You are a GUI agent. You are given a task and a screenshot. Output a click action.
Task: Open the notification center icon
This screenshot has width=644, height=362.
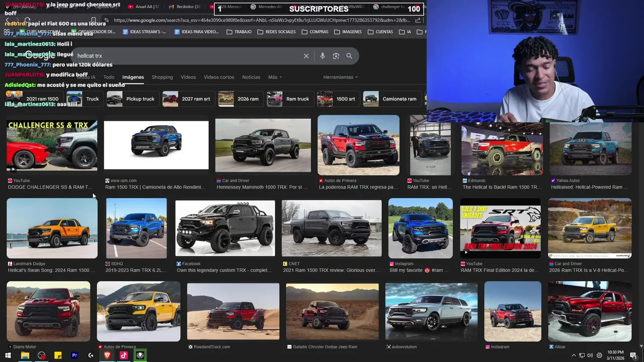click(x=634, y=355)
